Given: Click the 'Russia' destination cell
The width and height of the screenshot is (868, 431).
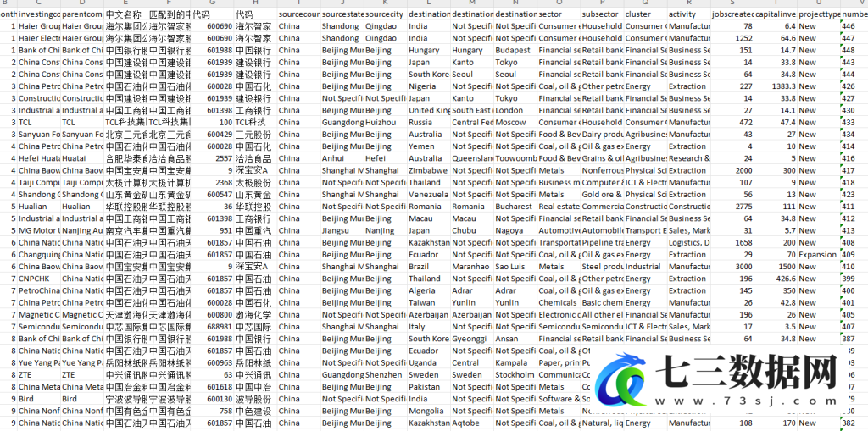Looking at the screenshot, I should [x=428, y=122].
